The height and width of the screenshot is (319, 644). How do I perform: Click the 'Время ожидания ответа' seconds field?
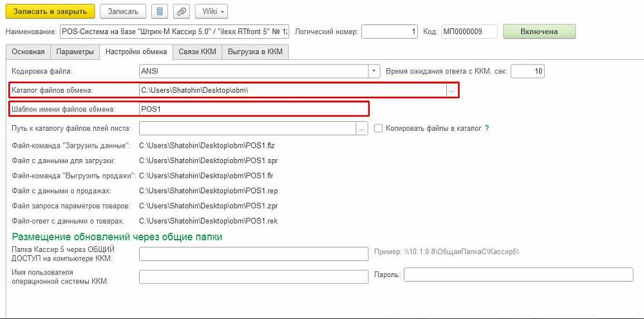pyautogui.click(x=527, y=71)
